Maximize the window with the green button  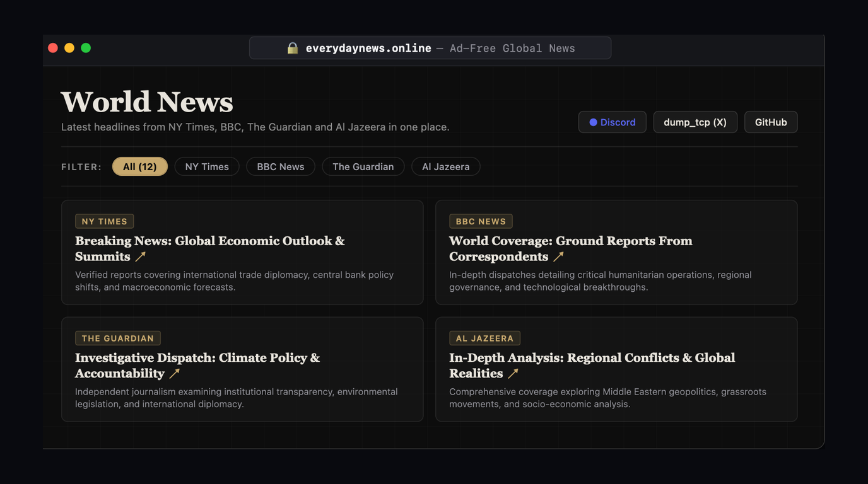pos(86,48)
